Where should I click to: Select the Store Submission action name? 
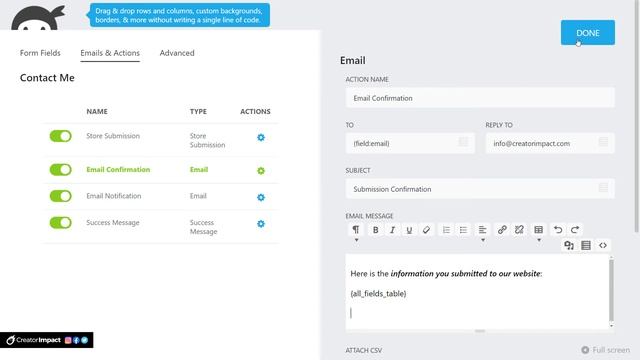click(x=113, y=136)
